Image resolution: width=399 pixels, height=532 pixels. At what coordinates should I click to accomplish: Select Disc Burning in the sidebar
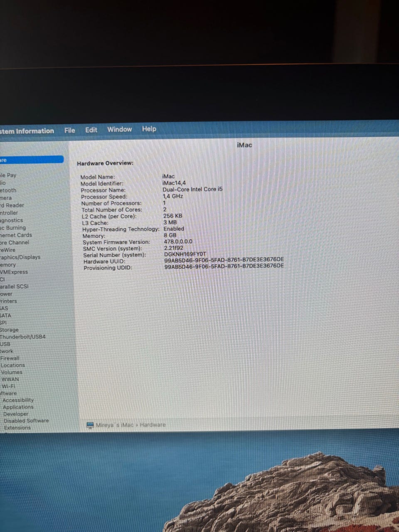coord(13,228)
